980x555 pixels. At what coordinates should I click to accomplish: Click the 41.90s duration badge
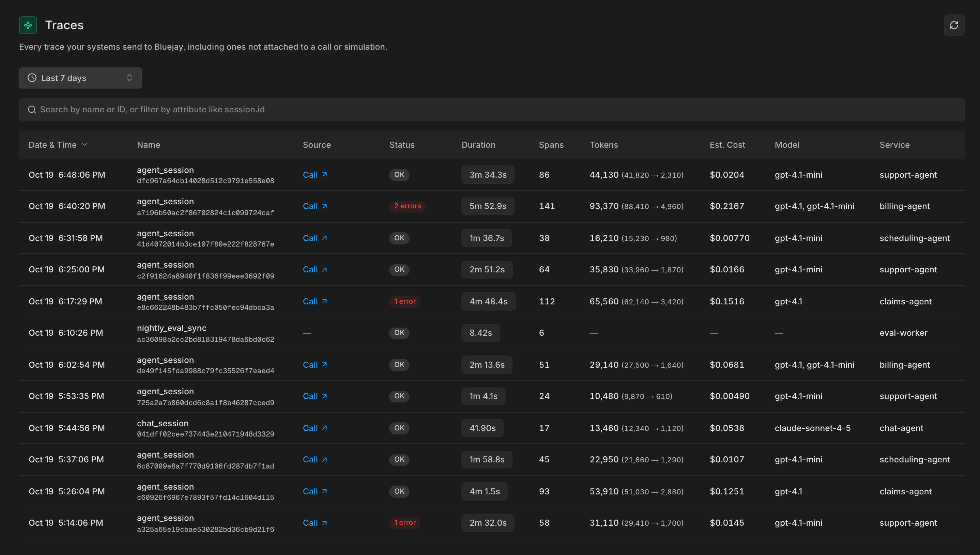coord(482,428)
